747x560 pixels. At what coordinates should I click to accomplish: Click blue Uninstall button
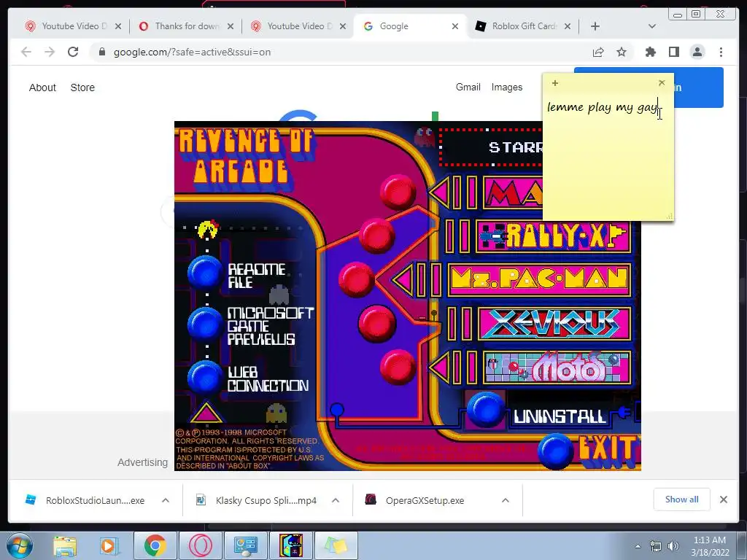click(x=486, y=410)
